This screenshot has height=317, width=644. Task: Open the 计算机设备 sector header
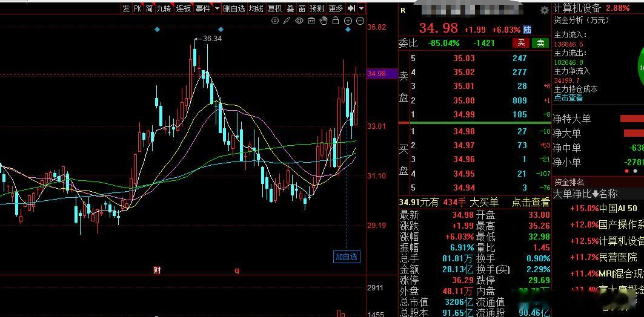pos(577,8)
